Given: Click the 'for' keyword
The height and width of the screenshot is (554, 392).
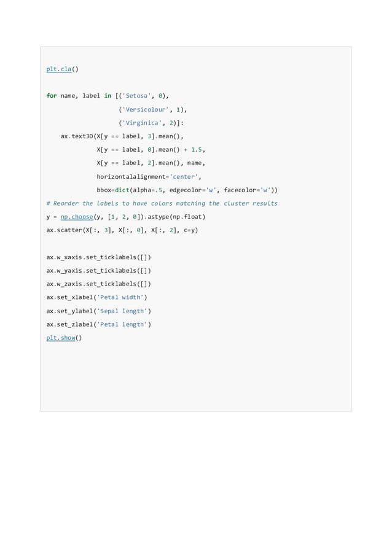Looking at the screenshot, I should [52, 96].
